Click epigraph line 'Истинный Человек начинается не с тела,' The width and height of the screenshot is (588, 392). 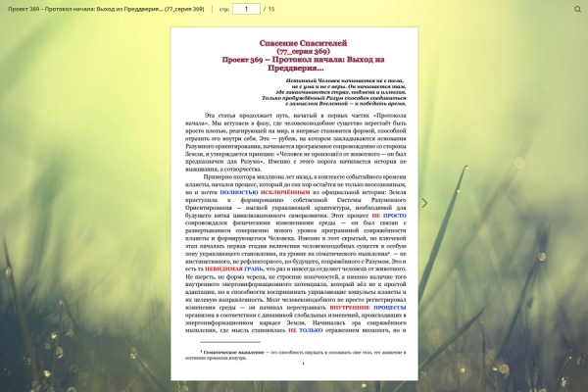345,80
